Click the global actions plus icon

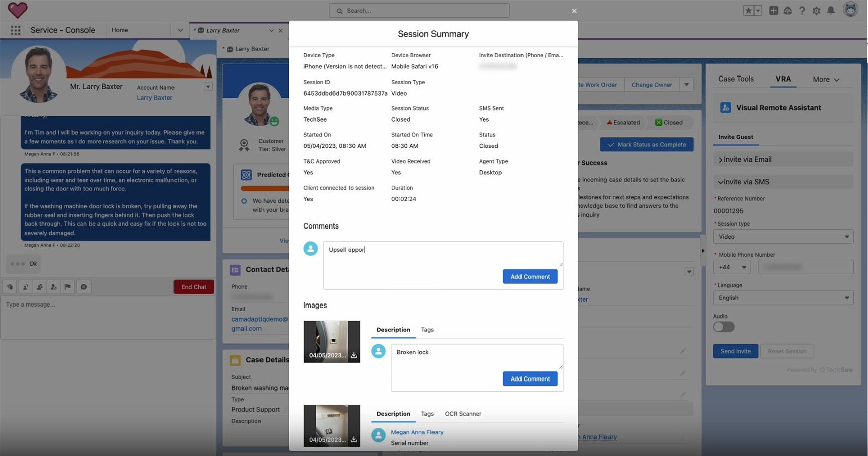point(773,11)
